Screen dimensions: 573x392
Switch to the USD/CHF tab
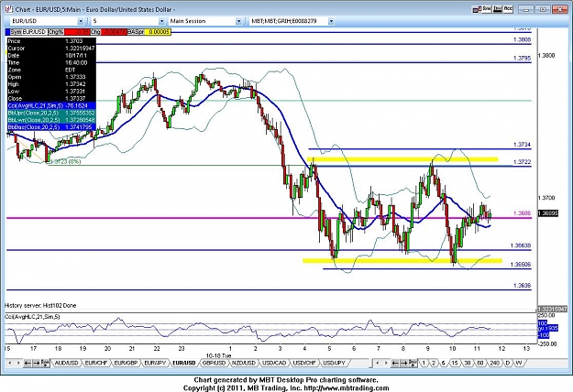pyautogui.click(x=304, y=364)
